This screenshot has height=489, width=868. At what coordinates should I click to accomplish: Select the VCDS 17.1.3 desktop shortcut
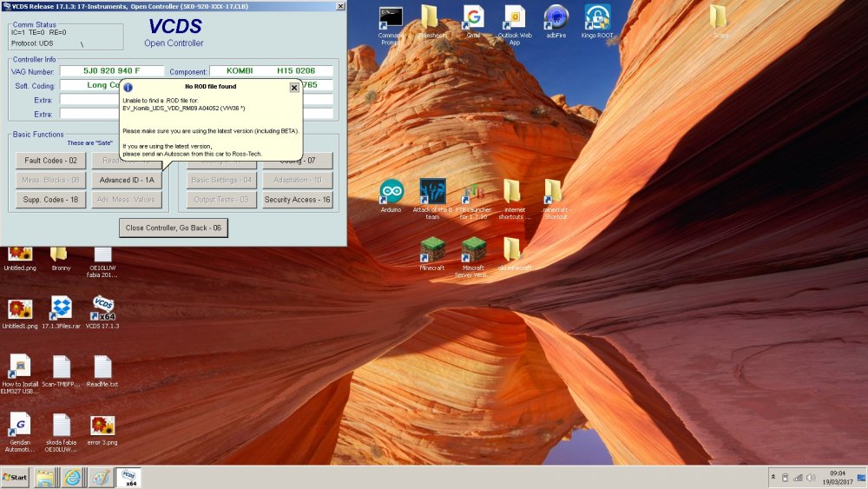pos(102,313)
